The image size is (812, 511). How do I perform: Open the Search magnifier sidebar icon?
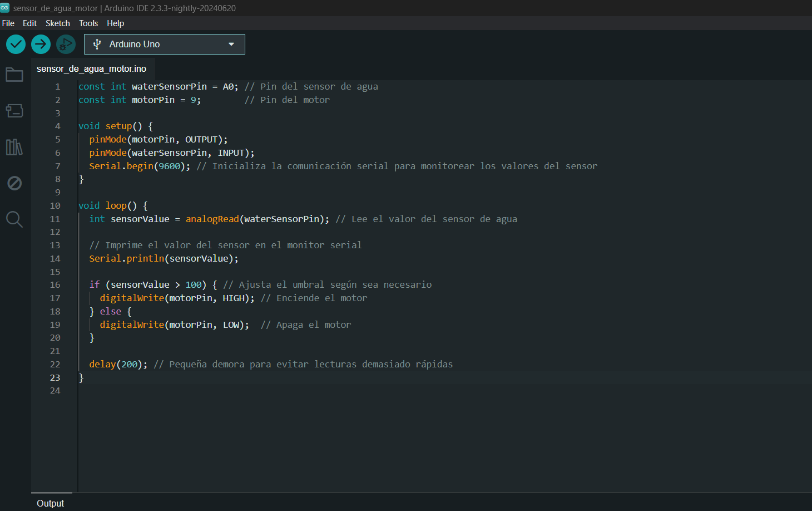(x=14, y=219)
